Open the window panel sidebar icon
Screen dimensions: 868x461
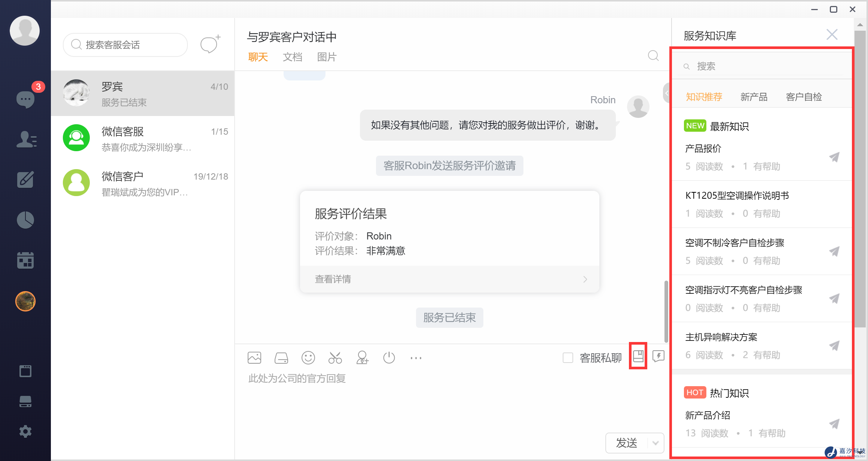[25, 371]
